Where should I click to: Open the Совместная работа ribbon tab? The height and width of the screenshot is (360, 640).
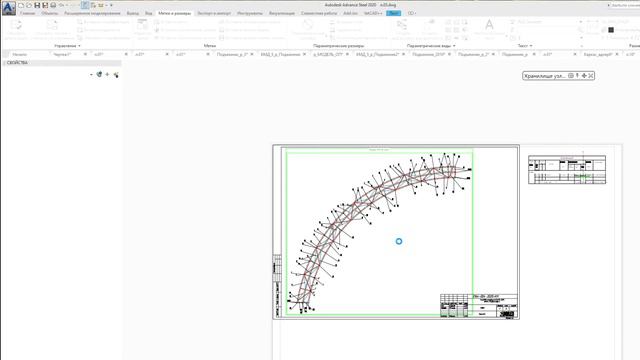319,13
